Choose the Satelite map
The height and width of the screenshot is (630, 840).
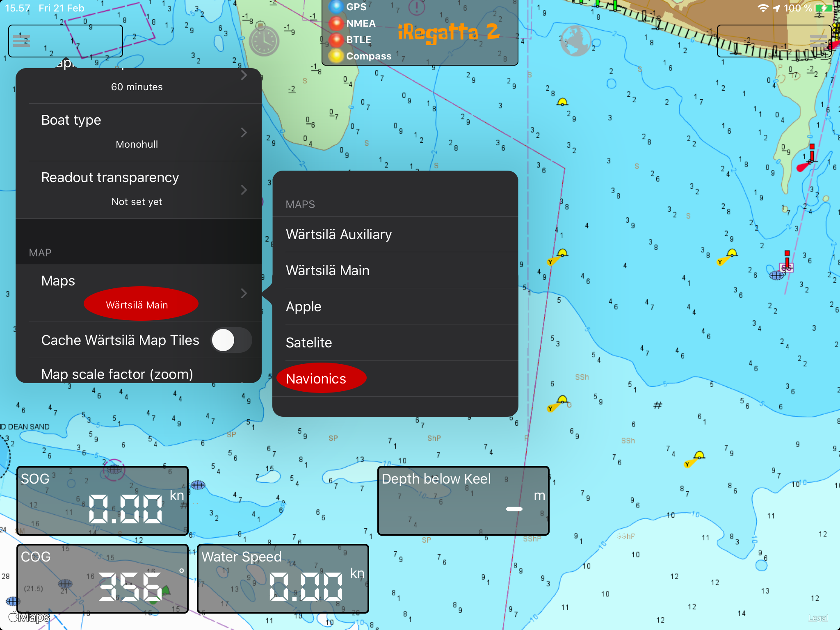click(395, 342)
